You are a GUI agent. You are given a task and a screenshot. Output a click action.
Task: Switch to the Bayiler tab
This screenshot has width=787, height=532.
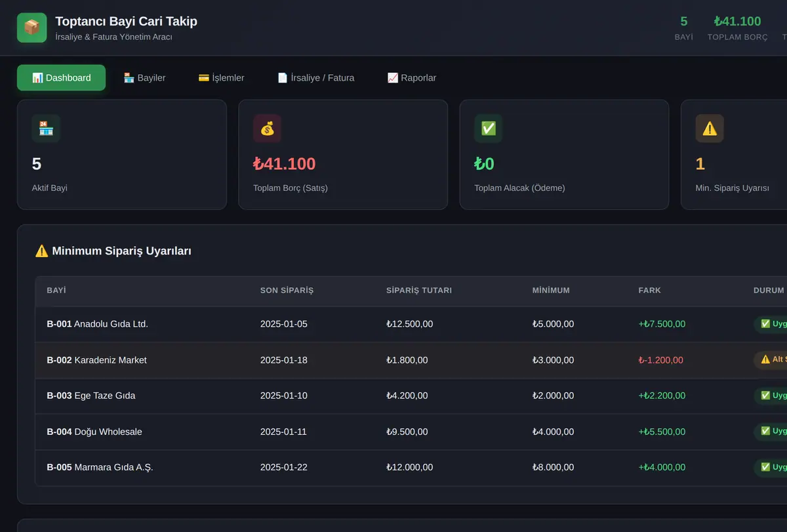click(144, 77)
